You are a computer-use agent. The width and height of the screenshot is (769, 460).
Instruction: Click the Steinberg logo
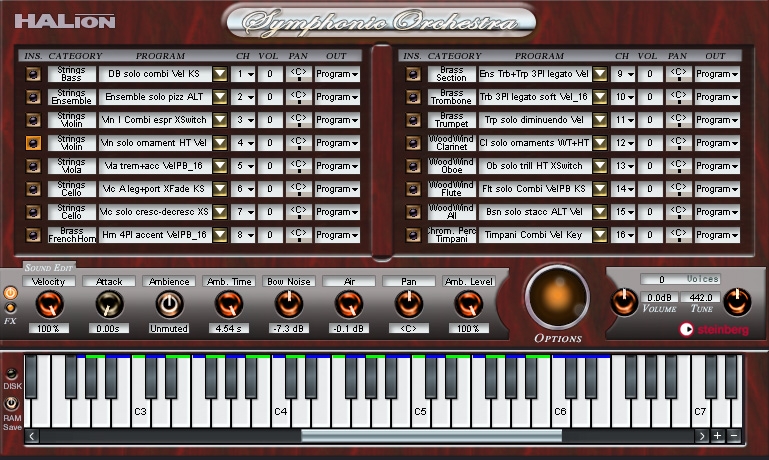(x=714, y=330)
